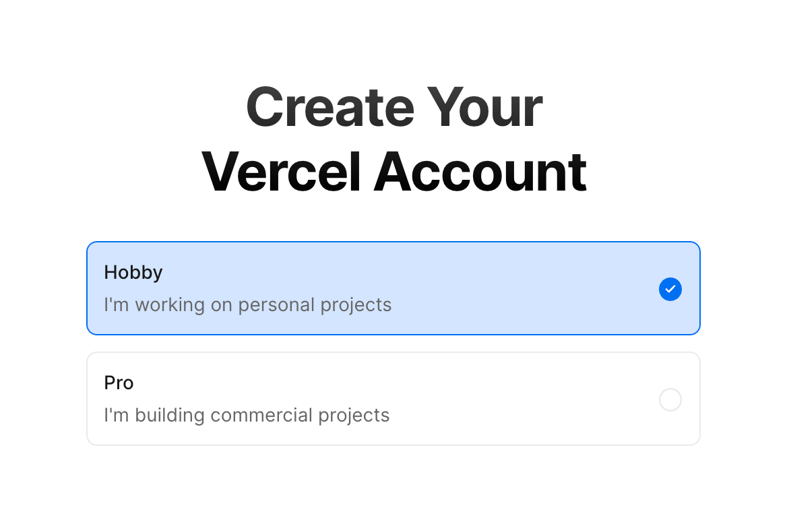Click the unselected radio circle on the Pro card
Viewport: 787px width, 532px height.
(670, 399)
